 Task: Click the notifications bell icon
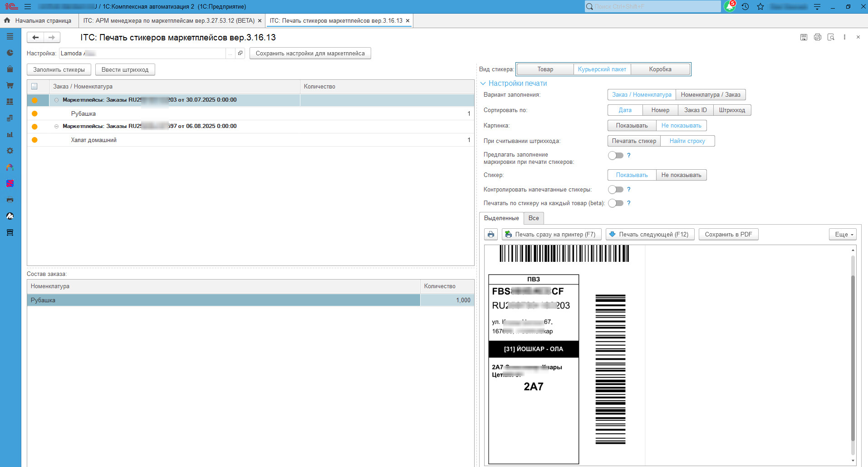[729, 7]
